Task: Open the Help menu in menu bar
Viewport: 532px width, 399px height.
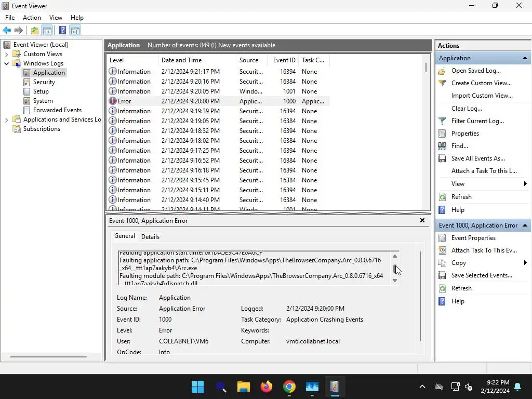Action: pos(77,18)
